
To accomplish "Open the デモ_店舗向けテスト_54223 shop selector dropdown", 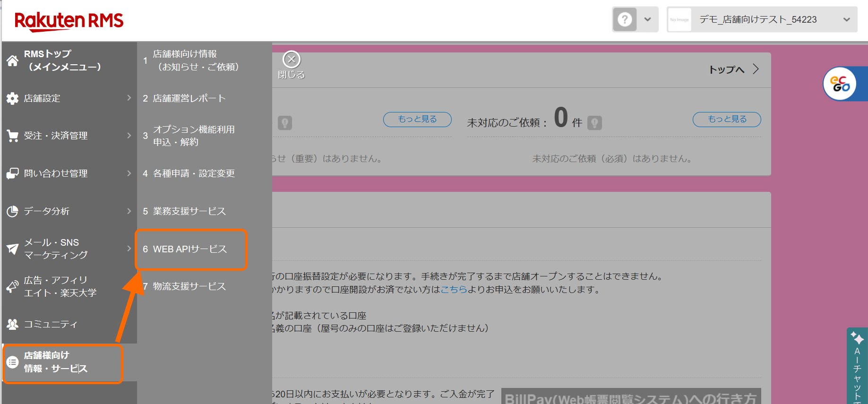I will pyautogui.click(x=762, y=19).
